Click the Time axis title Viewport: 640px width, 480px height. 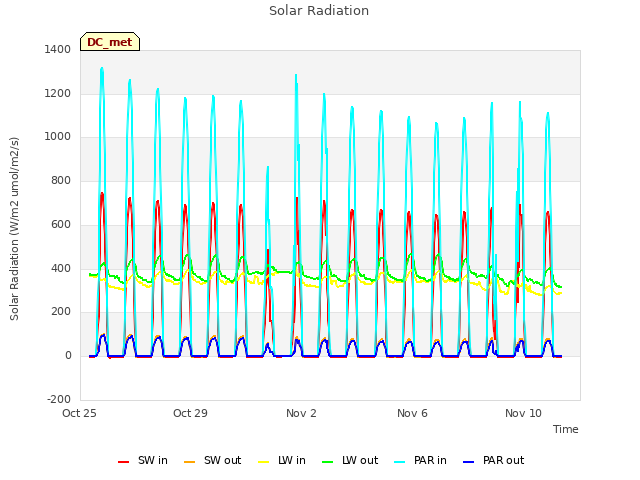click(x=566, y=429)
